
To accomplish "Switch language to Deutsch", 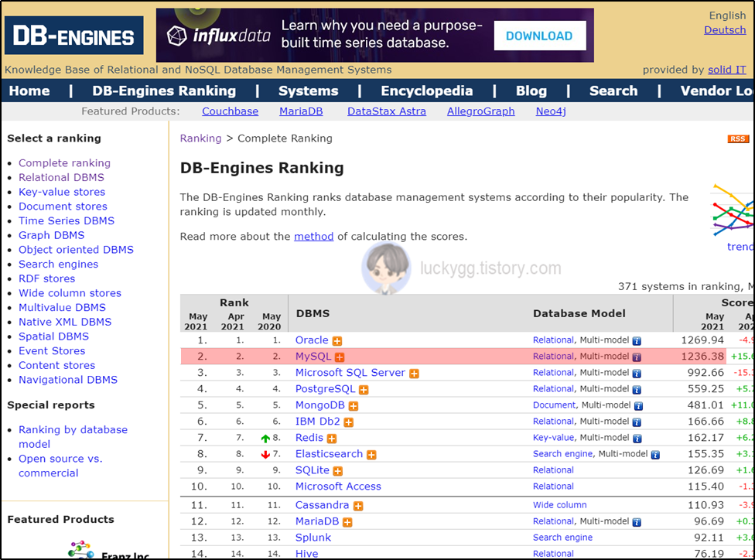I will pyautogui.click(x=725, y=30).
